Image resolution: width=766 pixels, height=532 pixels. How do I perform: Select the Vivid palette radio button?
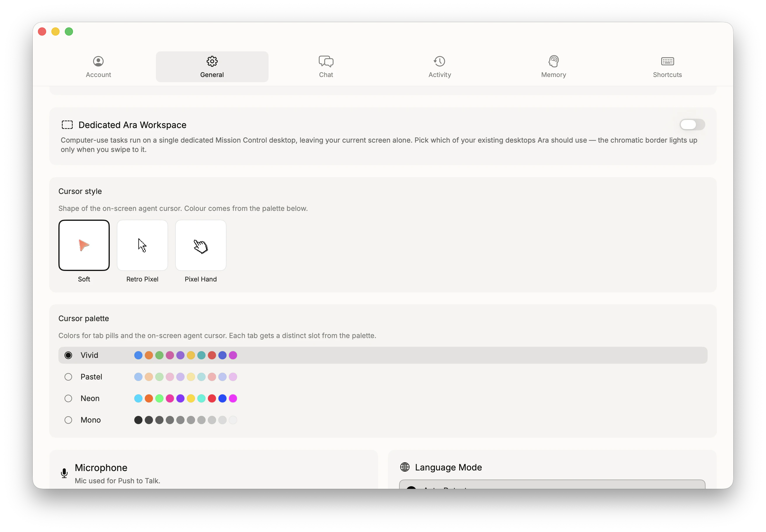[x=68, y=355]
